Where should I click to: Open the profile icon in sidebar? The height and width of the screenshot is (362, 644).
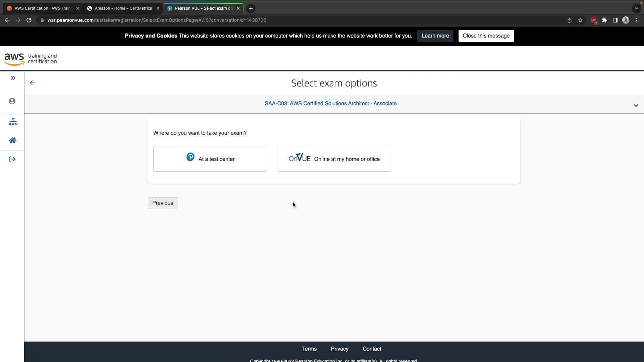12,101
